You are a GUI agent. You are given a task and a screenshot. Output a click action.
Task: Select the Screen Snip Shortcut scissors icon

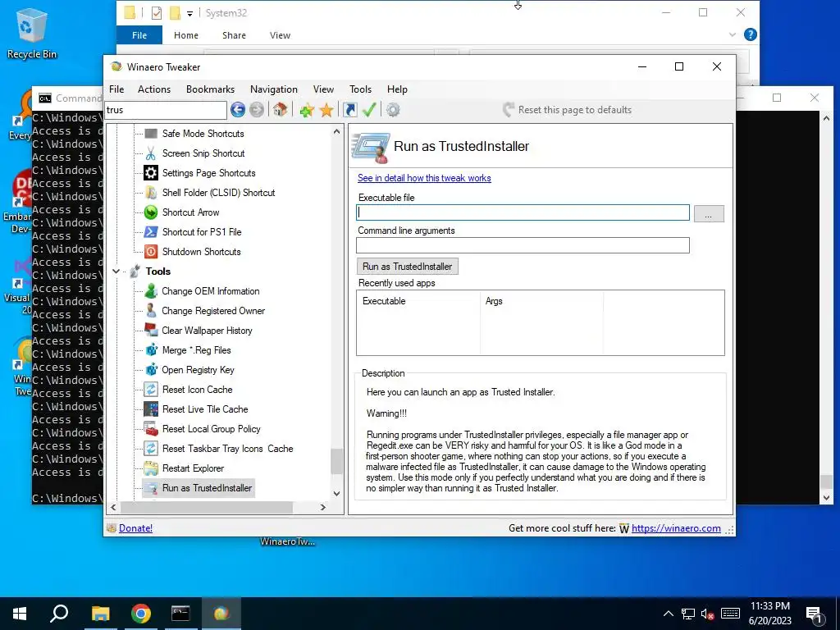tap(151, 153)
